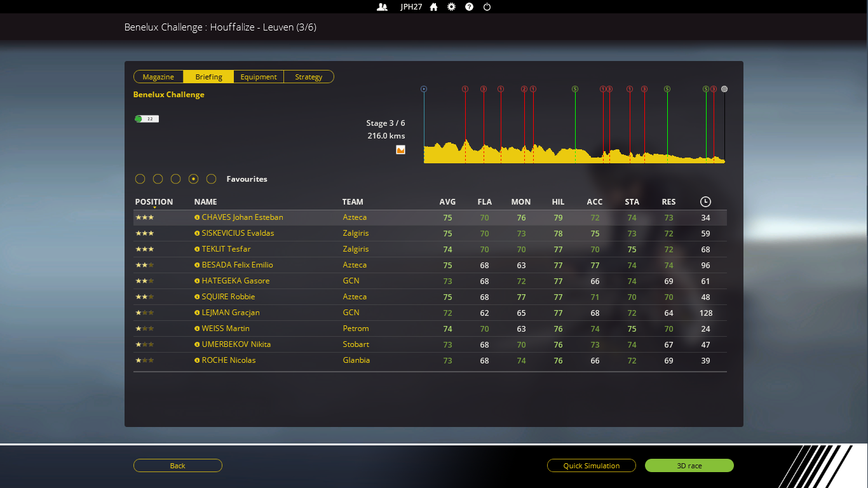Select the first favourites radio button
The height and width of the screenshot is (488, 868).
coord(140,179)
